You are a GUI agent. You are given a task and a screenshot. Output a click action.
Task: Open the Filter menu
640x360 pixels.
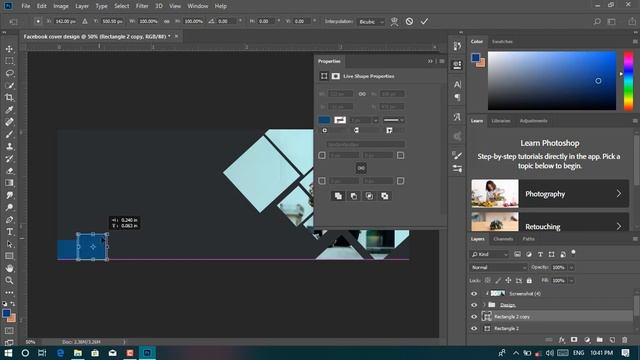pyautogui.click(x=142, y=6)
